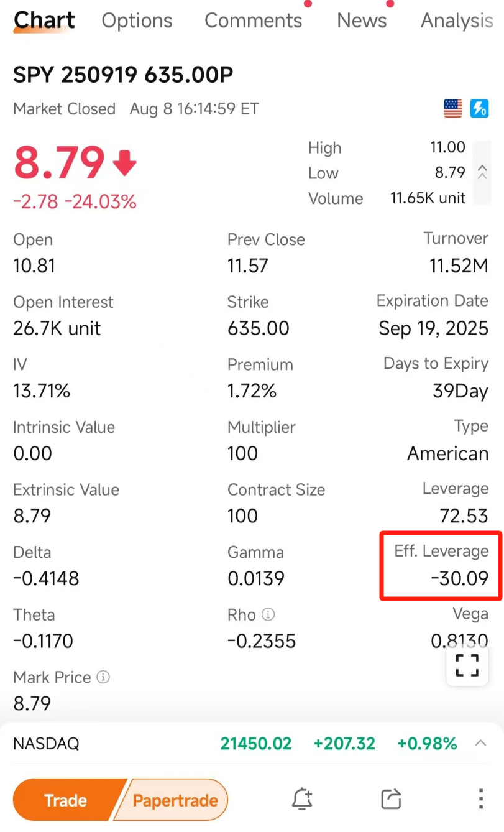504x832 pixels.
Task: Open the Comments tab
Action: point(254,21)
